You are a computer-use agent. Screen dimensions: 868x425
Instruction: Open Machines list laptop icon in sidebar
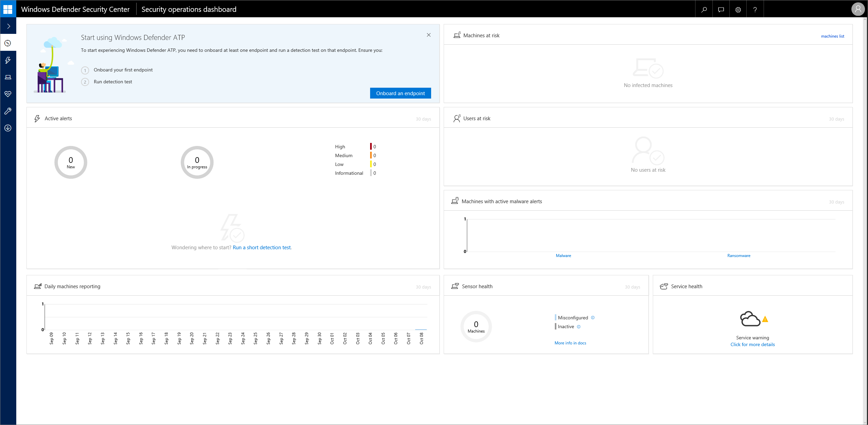tap(8, 77)
